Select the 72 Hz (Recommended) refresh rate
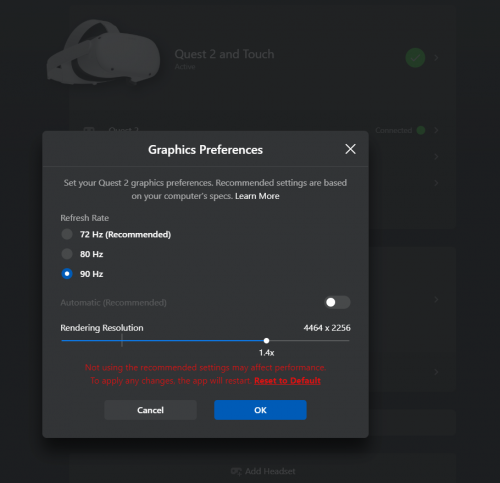 67,234
